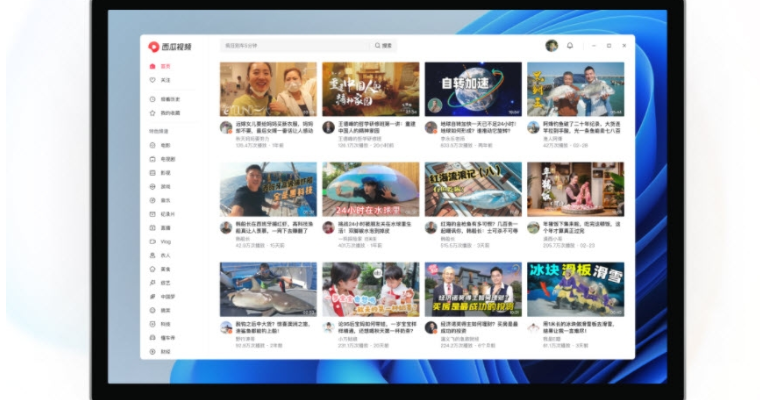This screenshot has width=760, height=400.
Task: Open the 经济诺奖得主如何理财 video title
Action: pyautogui.click(x=479, y=328)
